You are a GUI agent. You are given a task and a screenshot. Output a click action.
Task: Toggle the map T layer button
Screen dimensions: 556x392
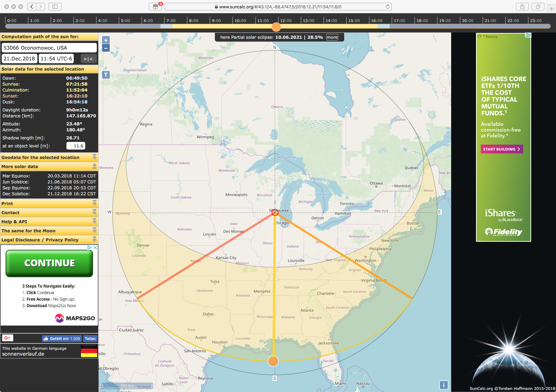[x=106, y=75]
